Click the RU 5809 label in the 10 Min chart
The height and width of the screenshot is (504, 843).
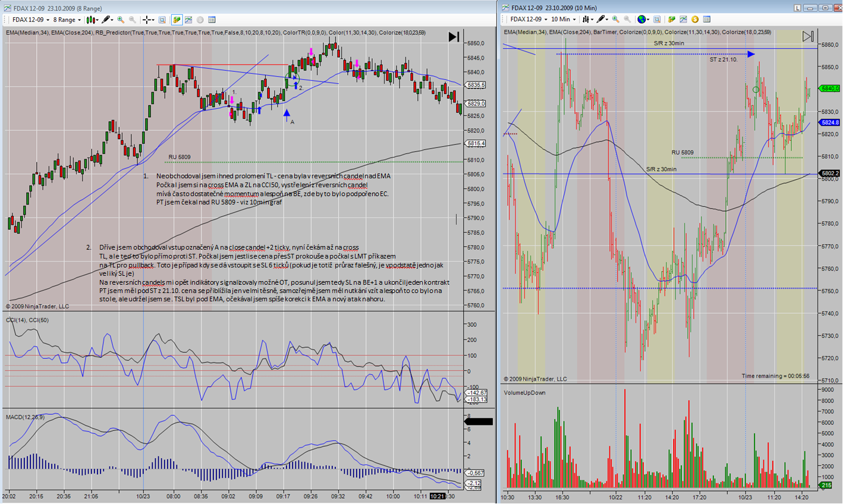(x=682, y=153)
